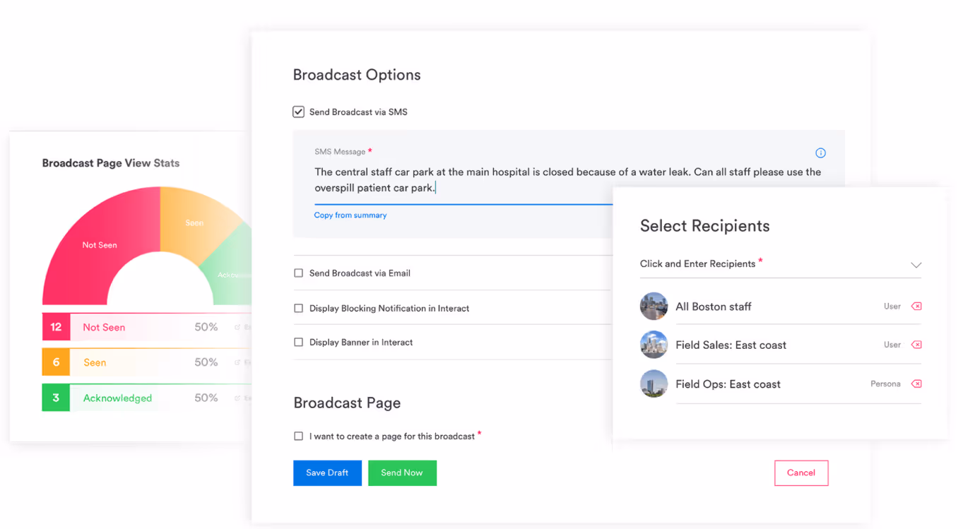Click the All Boston staff avatar image

(654, 306)
